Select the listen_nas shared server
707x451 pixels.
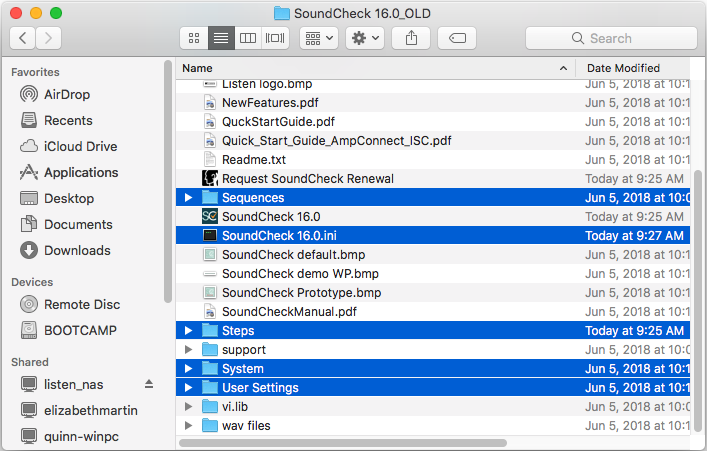pyautogui.click(x=62, y=384)
